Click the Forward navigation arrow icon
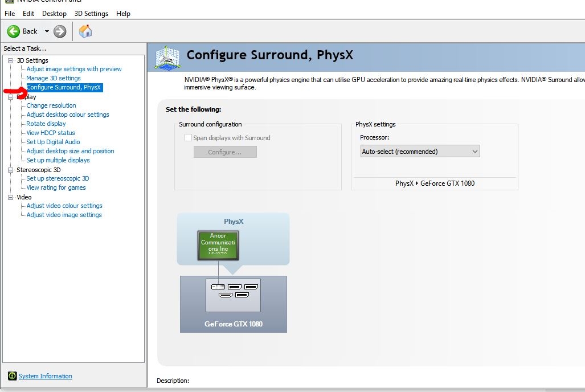The image size is (585, 392). [x=59, y=30]
